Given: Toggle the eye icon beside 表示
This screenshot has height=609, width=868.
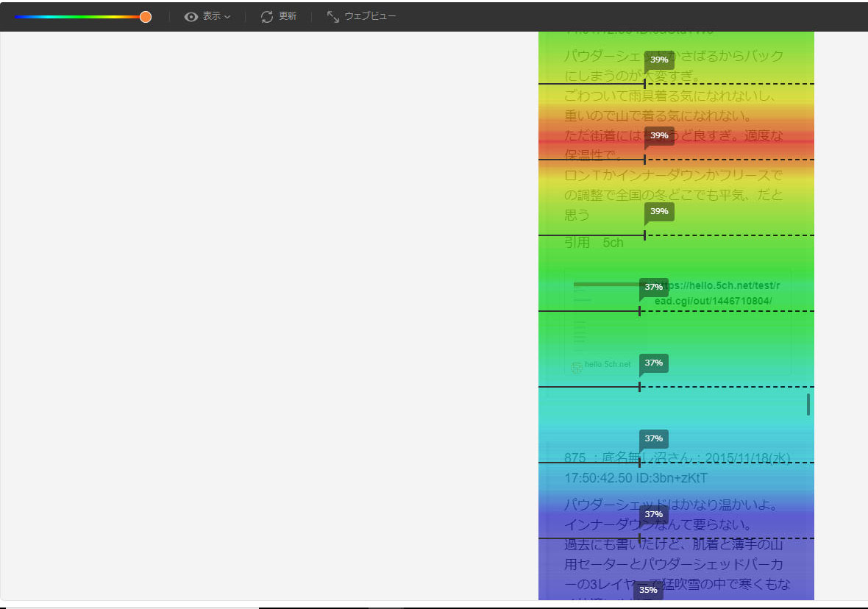Looking at the screenshot, I should (x=191, y=16).
